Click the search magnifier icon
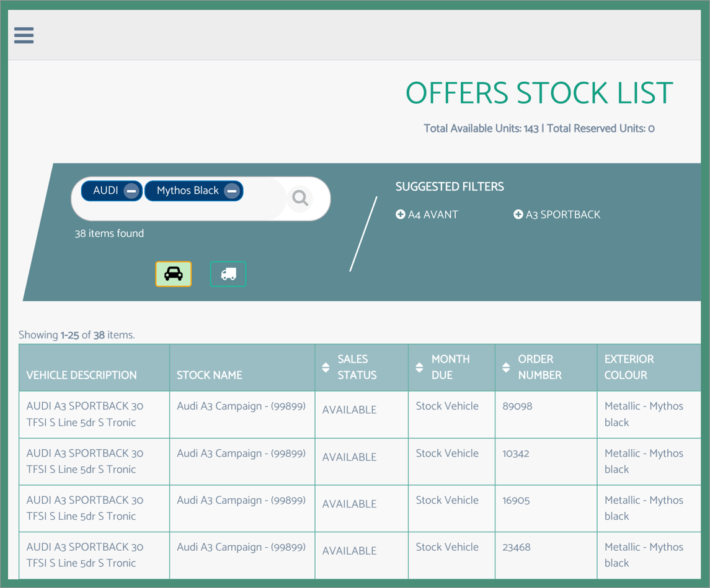Screen dimensions: 710x588 pyautogui.click(x=300, y=198)
